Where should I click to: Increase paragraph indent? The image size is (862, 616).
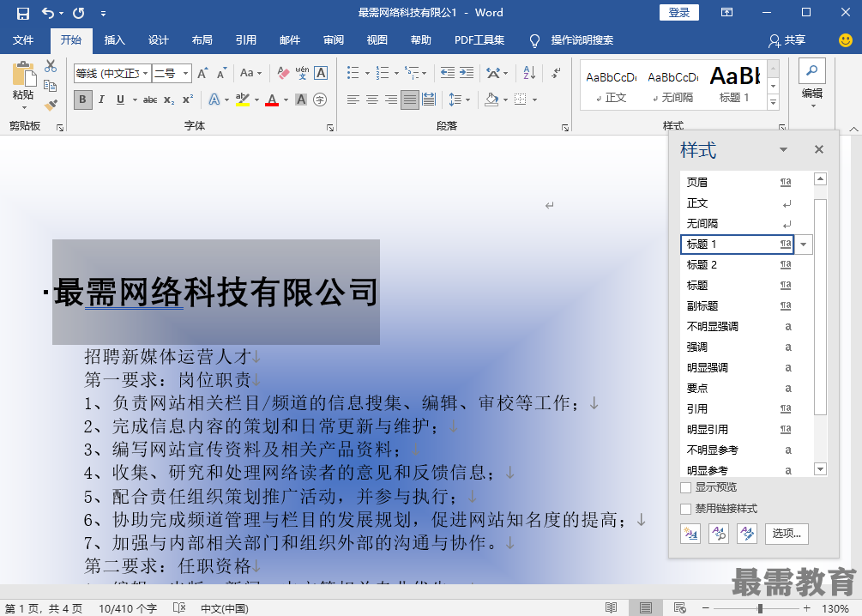(x=467, y=73)
